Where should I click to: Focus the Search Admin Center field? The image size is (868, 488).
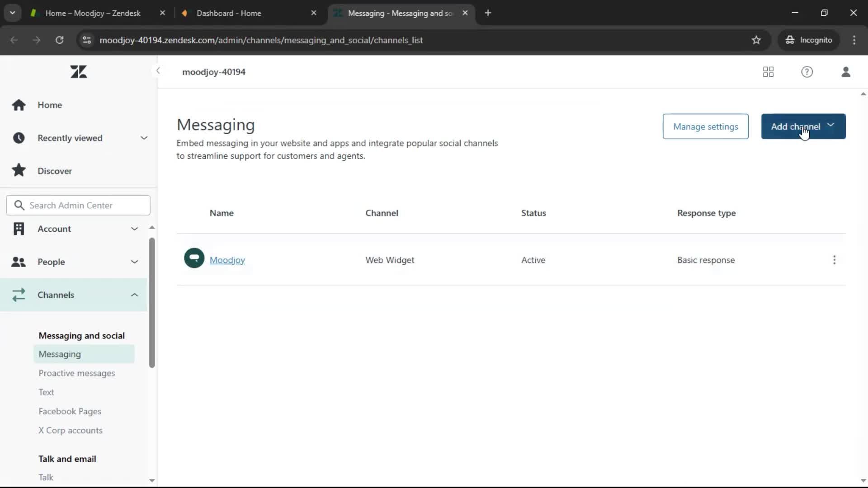(78, 205)
